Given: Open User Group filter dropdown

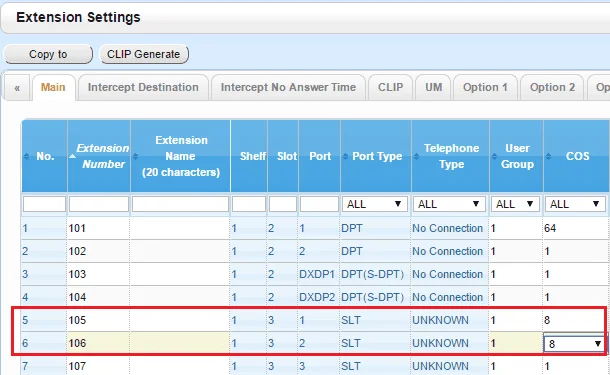Looking at the screenshot, I should point(515,204).
